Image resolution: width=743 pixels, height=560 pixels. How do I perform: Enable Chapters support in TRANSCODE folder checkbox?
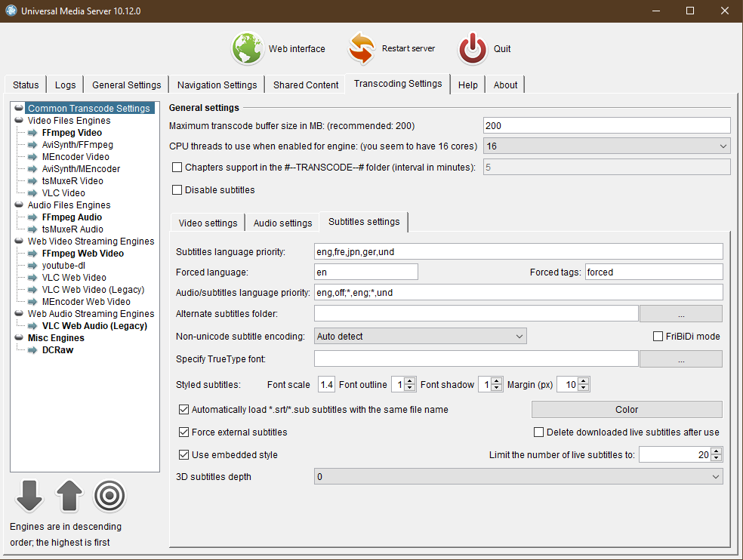pos(177,168)
